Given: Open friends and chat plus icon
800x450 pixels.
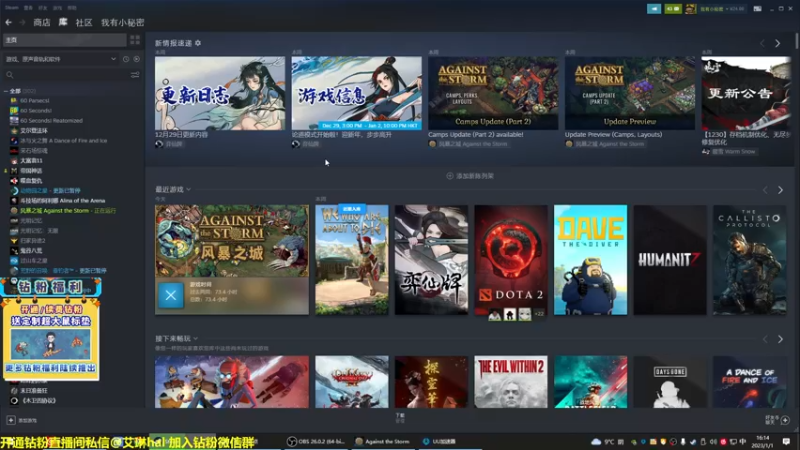Looking at the screenshot, I should click(785, 420).
